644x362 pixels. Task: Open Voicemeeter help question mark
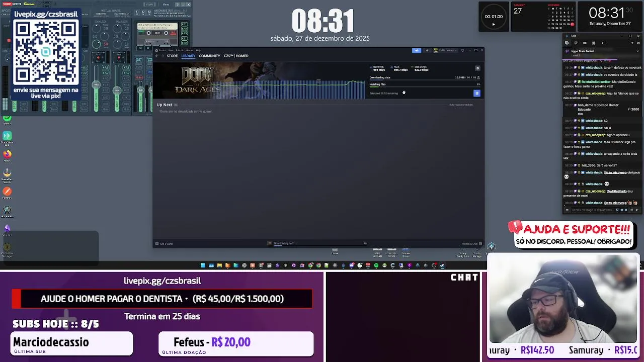[177, 5]
